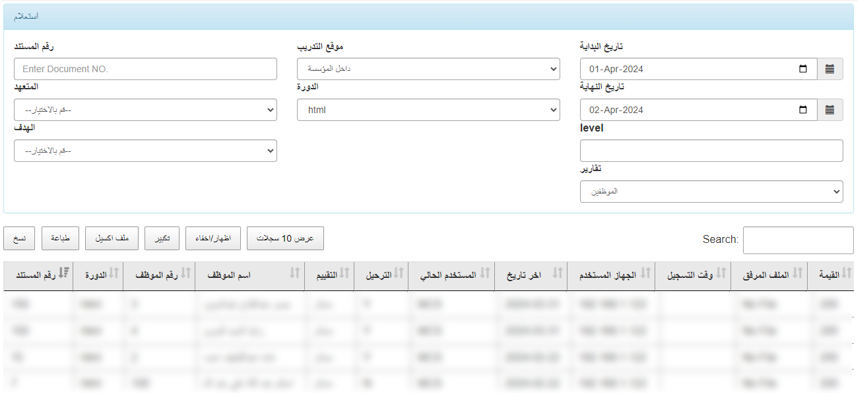Sort table by الملف المرفق column
The image size is (858, 401).
[x=768, y=274]
